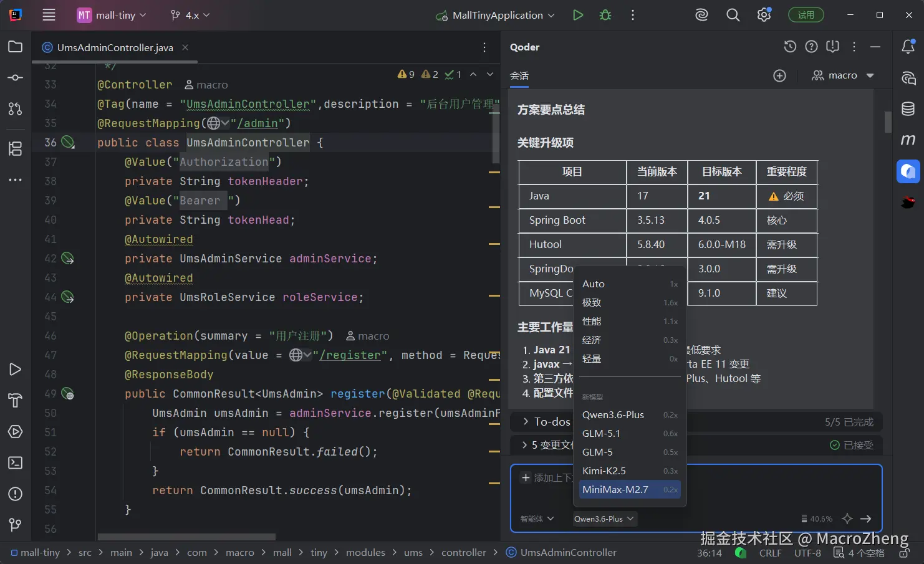924x564 pixels.
Task: Open Qoder help question icon
Action: click(x=811, y=47)
